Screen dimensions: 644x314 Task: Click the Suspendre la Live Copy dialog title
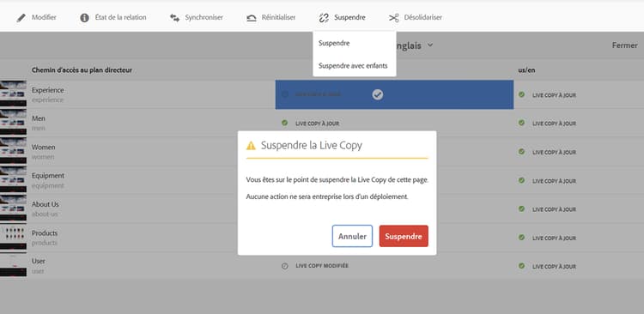click(312, 145)
